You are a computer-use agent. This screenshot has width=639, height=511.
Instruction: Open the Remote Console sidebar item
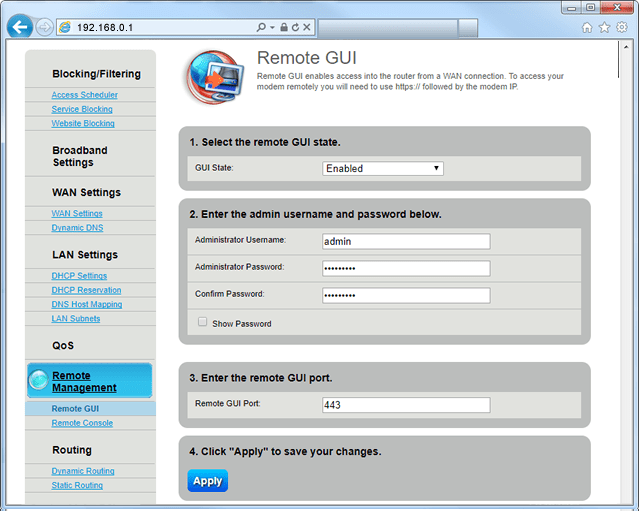(82, 423)
